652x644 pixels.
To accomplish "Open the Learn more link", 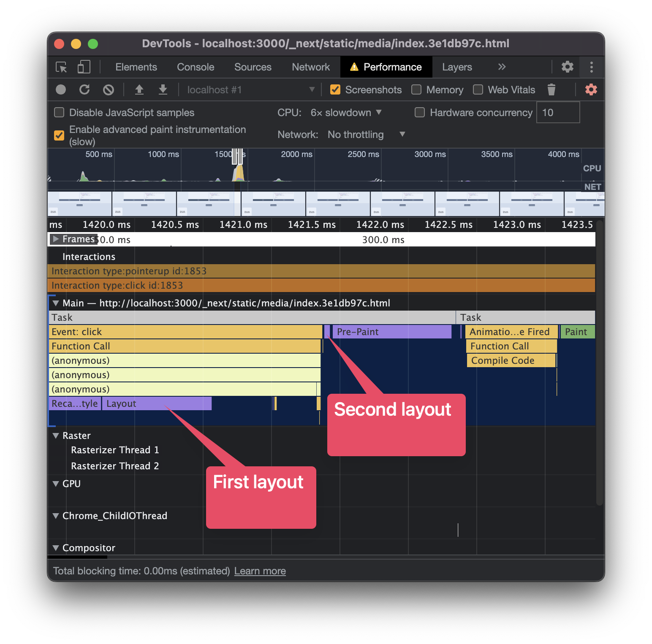I will point(260,571).
